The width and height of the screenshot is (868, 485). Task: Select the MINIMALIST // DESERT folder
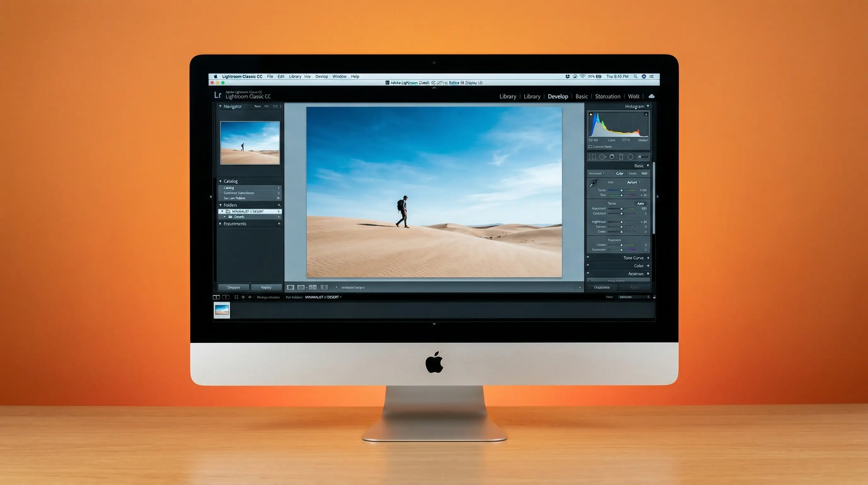pyautogui.click(x=248, y=212)
